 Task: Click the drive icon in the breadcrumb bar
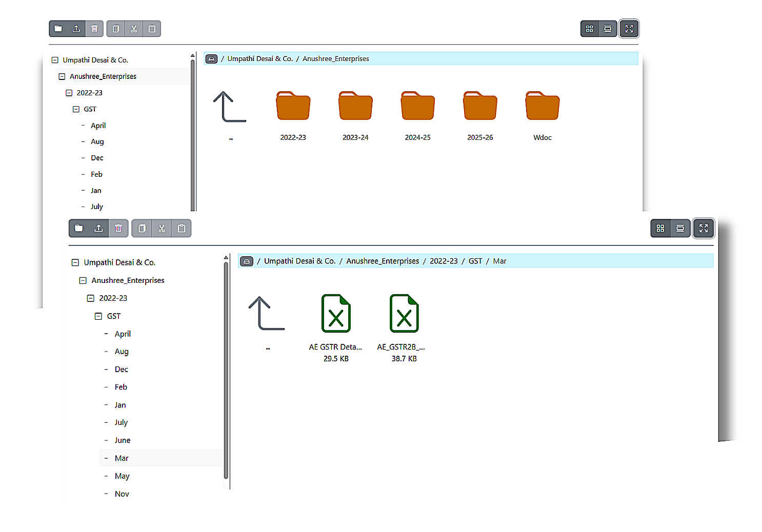tap(211, 58)
